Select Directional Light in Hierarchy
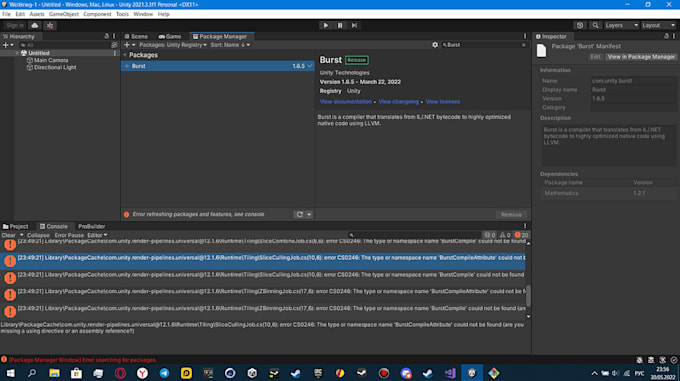The height and width of the screenshot is (381, 680). pos(55,68)
